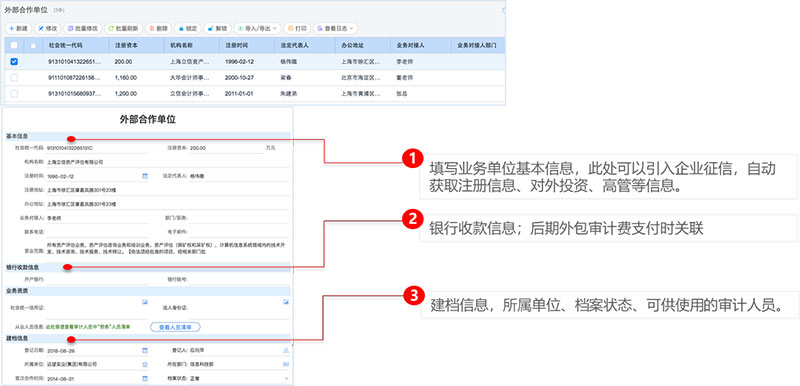Click the 业务对接人 column header
The width and height of the screenshot is (800, 386).
coord(421,45)
